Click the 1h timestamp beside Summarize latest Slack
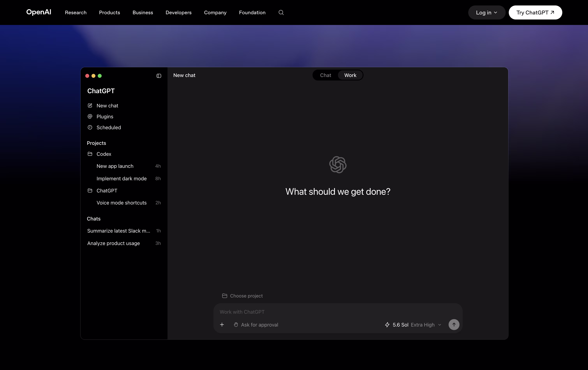 158,231
